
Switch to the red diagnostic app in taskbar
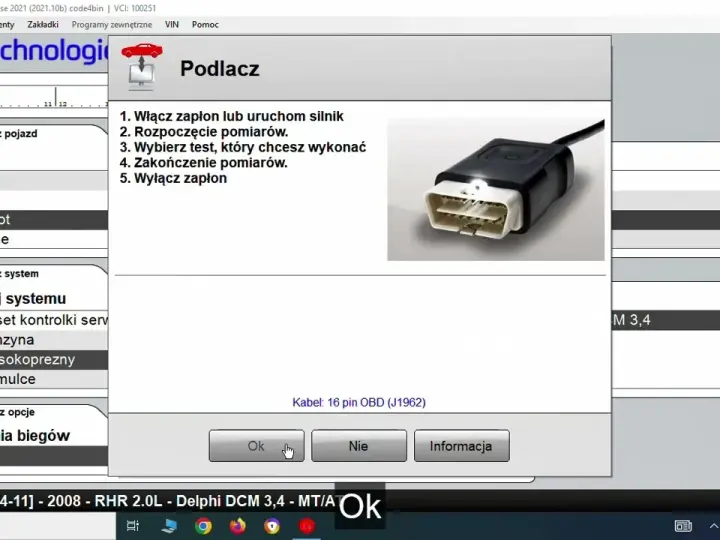(x=307, y=526)
